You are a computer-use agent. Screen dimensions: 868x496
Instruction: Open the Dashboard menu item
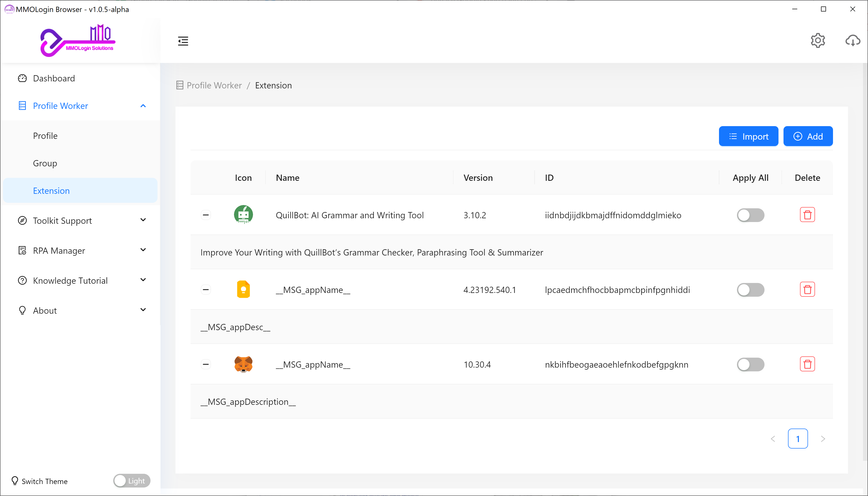(54, 78)
